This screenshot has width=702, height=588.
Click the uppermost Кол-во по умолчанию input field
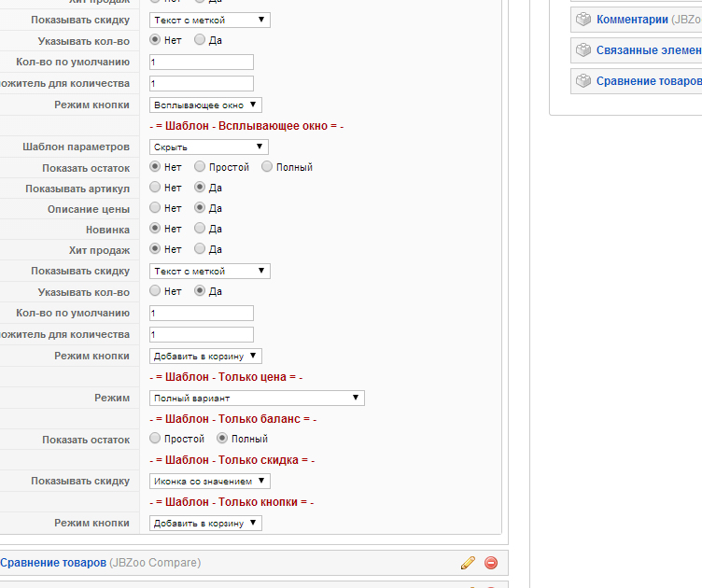pos(202,62)
